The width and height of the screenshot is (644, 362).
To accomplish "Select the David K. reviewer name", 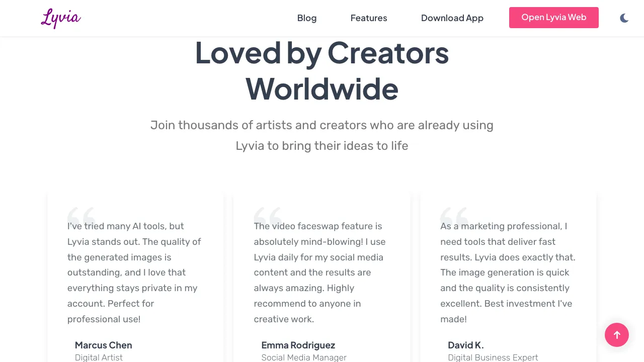I will point(465,345).
